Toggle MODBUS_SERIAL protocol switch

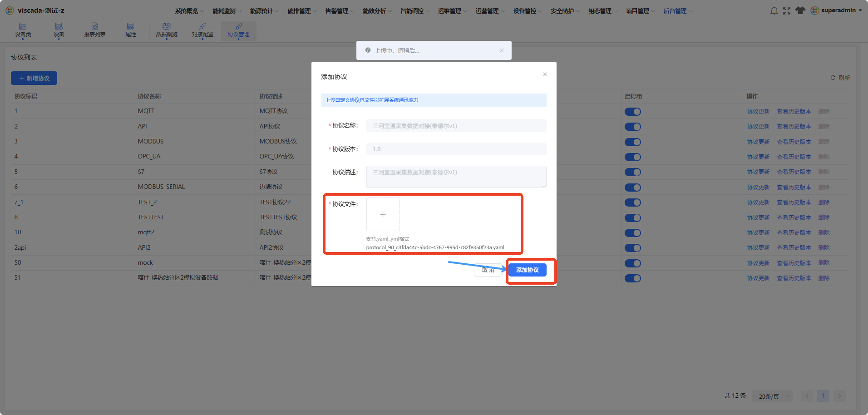click(632, 188)
